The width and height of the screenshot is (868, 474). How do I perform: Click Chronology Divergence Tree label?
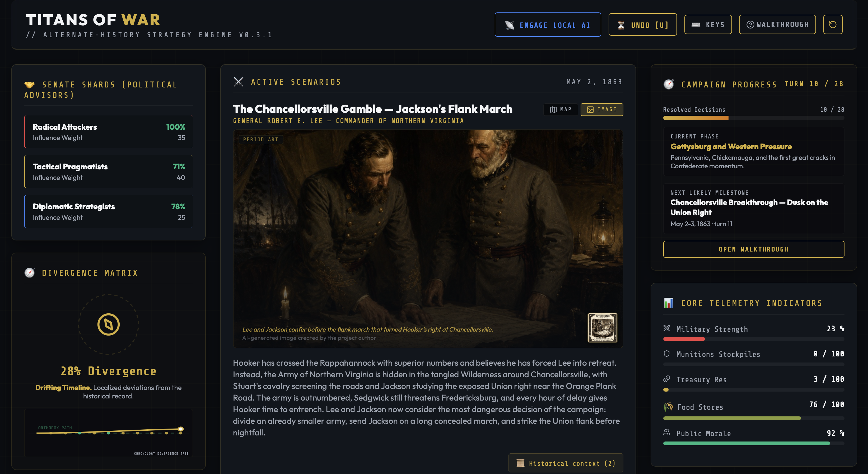pos(161,453)
